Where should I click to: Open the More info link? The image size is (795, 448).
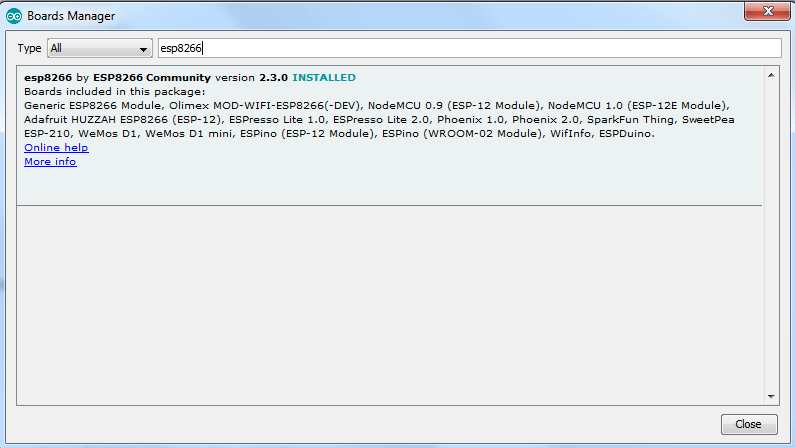click(50, 162)
